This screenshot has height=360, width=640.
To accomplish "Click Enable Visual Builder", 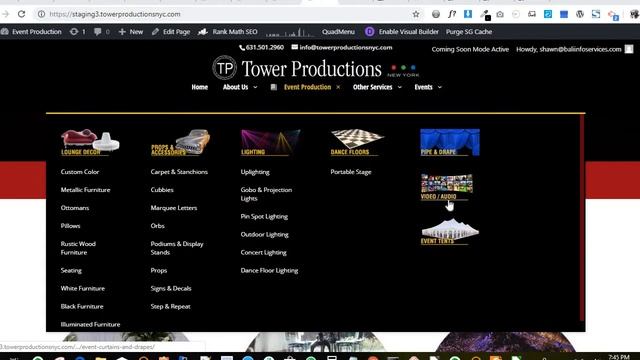I will click(409, 31).
